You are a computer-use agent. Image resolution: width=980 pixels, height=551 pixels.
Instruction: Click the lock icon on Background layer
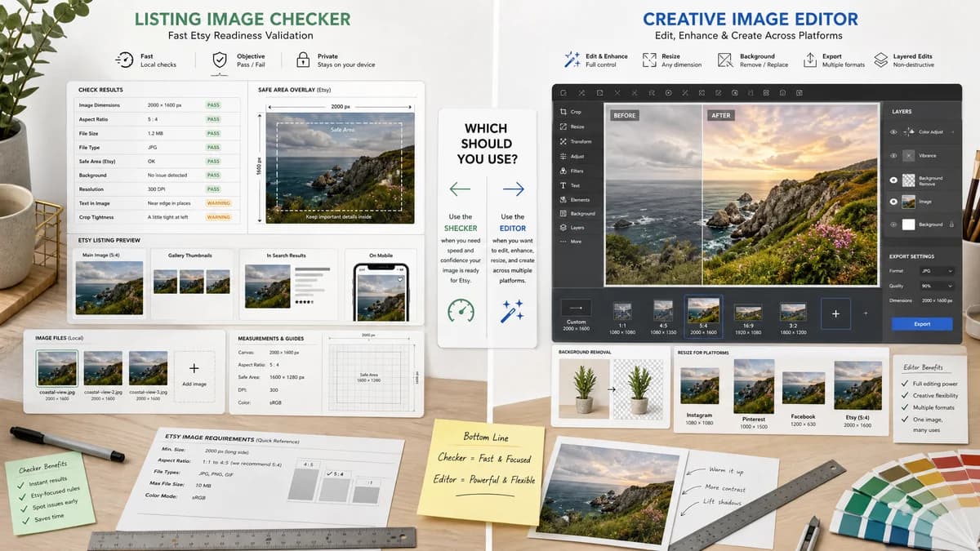pos(951,224)
